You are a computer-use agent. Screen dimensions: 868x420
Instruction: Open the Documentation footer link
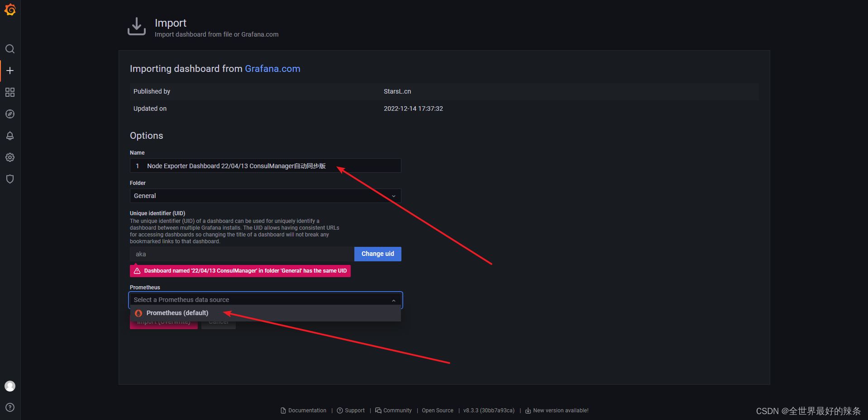[303, 411]
